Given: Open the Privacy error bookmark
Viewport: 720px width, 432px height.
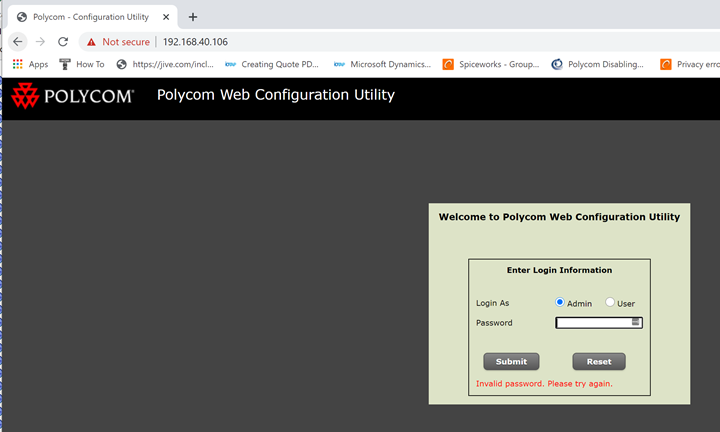Looking at the screenshot, I should click(690, 64).
